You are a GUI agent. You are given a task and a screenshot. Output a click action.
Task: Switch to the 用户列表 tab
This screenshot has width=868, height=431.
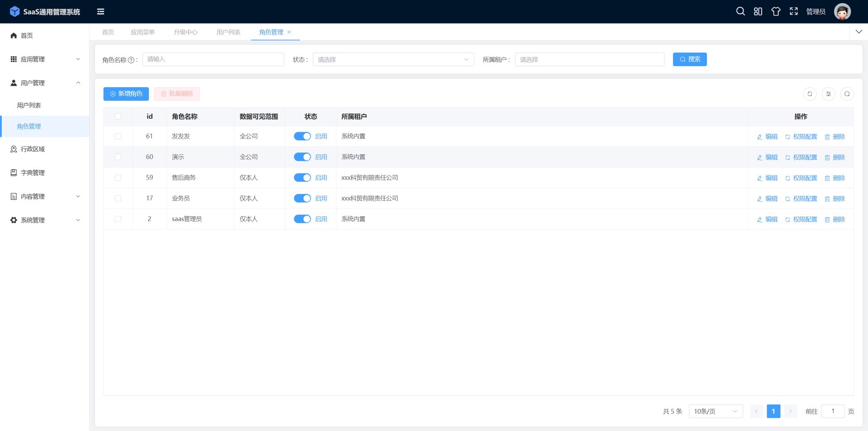[x=228, y=32]
